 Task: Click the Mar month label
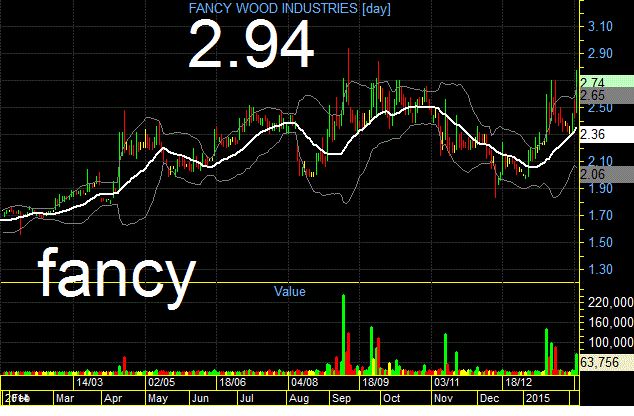point(65,398)
